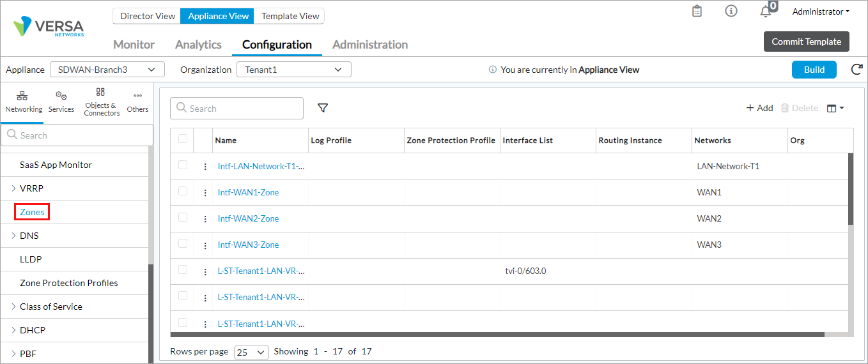Screen dimensions: 868x364
Task: Open the notifications bell icon
Action: pos(766,11)
